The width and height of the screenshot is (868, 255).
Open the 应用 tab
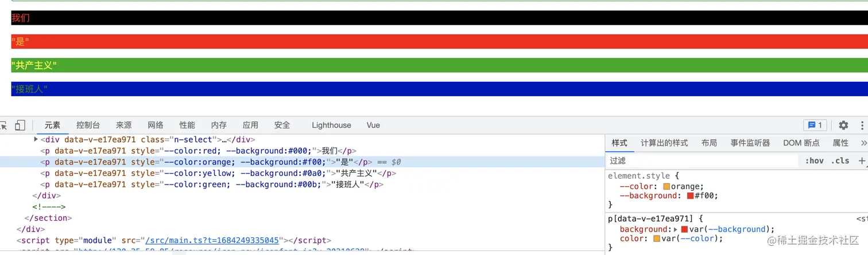coord(250,125)
